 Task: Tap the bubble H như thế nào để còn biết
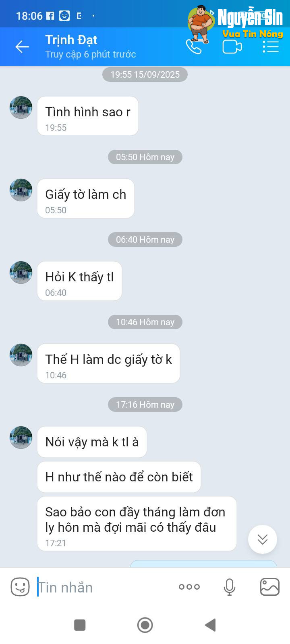(119, 477)
